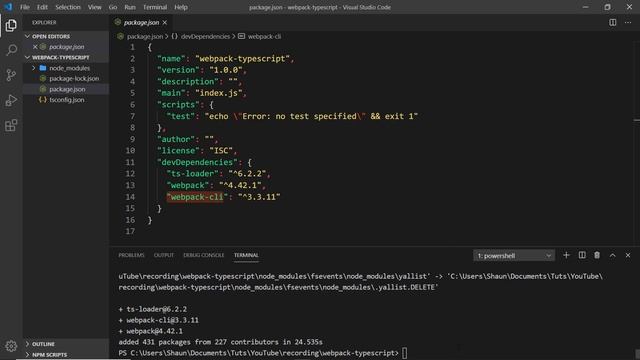Kill the terminal with trash icon
640x360 pixels.
tap(597, 255)
